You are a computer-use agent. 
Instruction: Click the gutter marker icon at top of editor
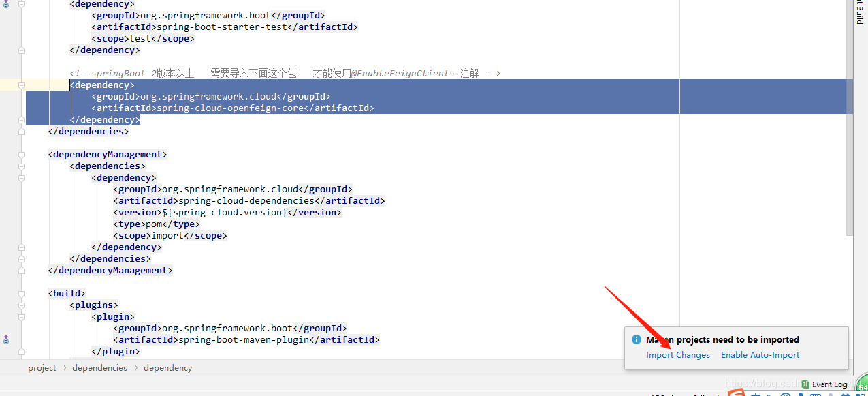5,5
